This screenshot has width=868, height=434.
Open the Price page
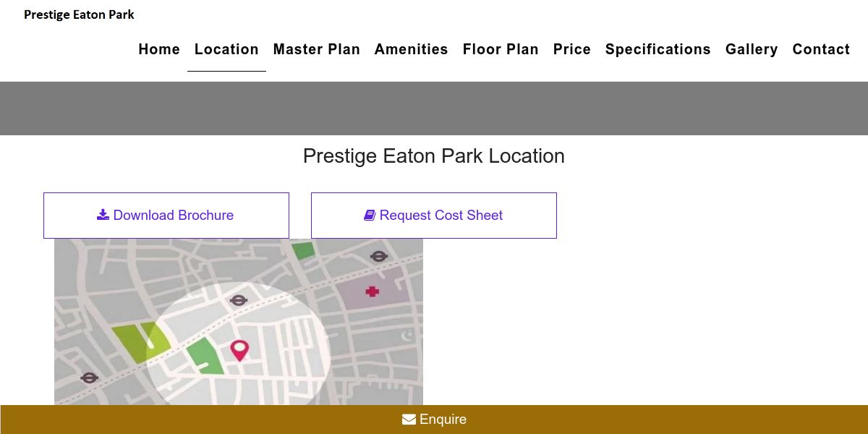(571, 49)
